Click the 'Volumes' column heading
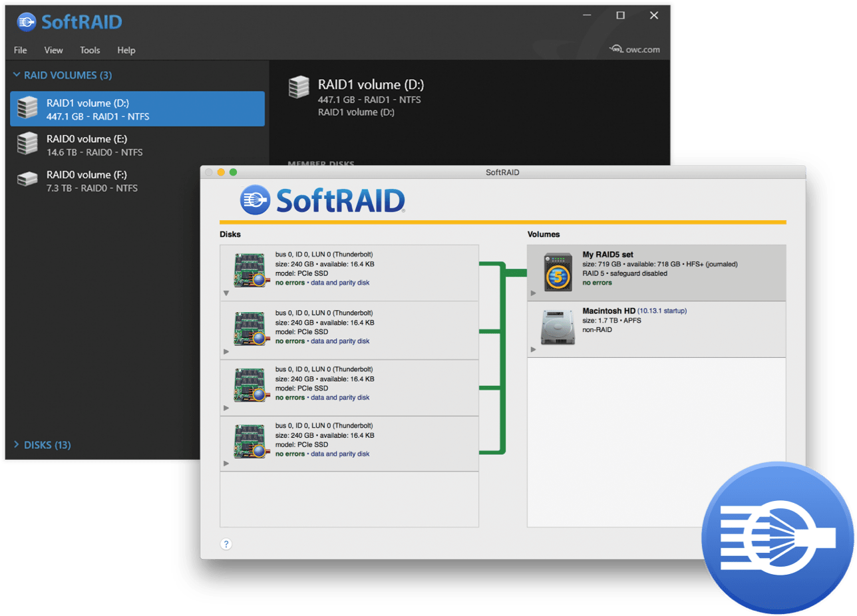The width and height of the screenshot is (857, 616). tap(544, 234)
